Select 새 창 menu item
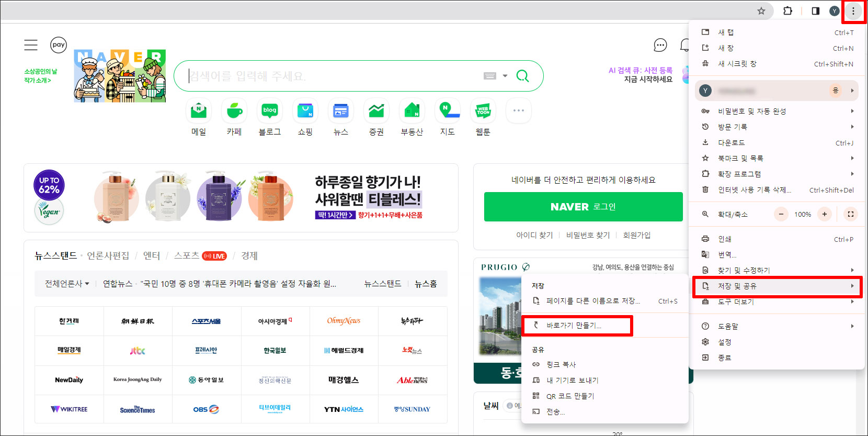Viewport: 868px width, 436px height. pos(778,48)
